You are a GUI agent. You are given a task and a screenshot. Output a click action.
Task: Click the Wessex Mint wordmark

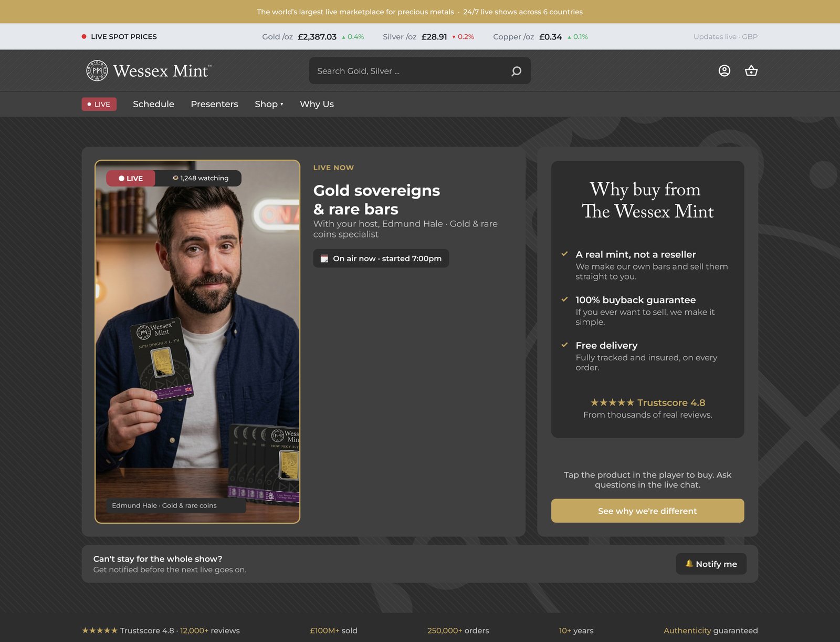tap(162, 71)
